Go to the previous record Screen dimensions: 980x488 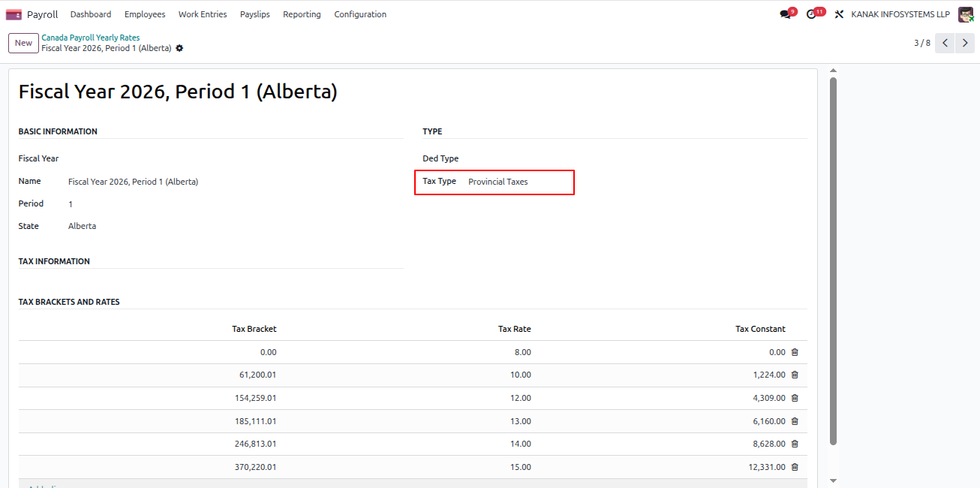pos(945,43)
